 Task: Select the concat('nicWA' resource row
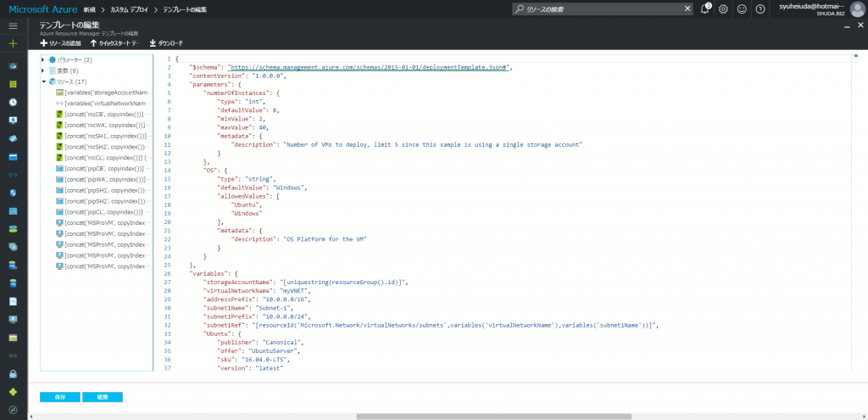pyautogui.click(x=103, y=125)
